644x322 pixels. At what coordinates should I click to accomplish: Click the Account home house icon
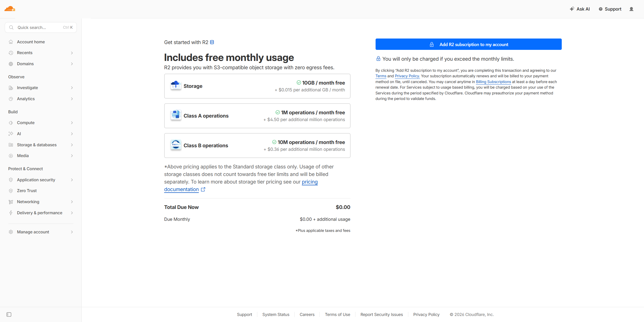pos(11,42)
